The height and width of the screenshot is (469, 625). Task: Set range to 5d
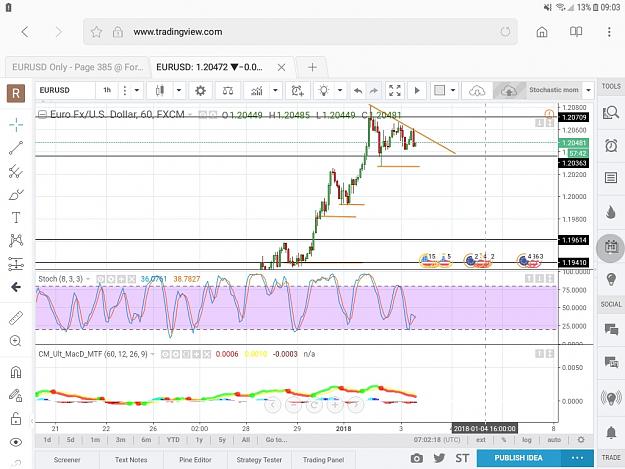pos(70,440)
